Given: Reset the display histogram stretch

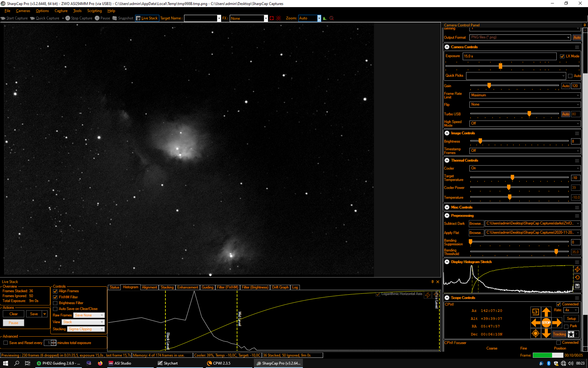Looking at the screenshot, I should pos(577,277).
